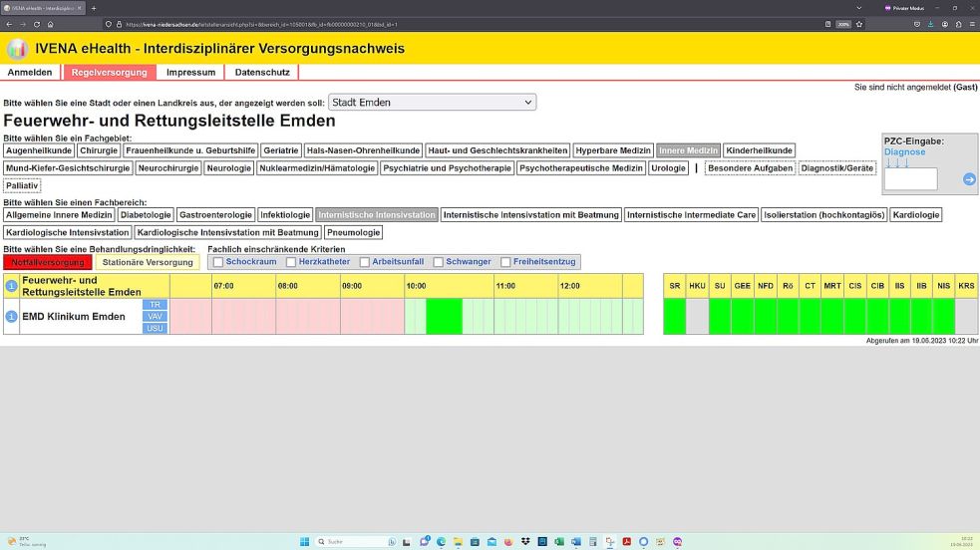Tick the Arbeitsunfall checkbox
This screenshot has height=550, width=980.
pyautogui.click(x=364, y=262)
